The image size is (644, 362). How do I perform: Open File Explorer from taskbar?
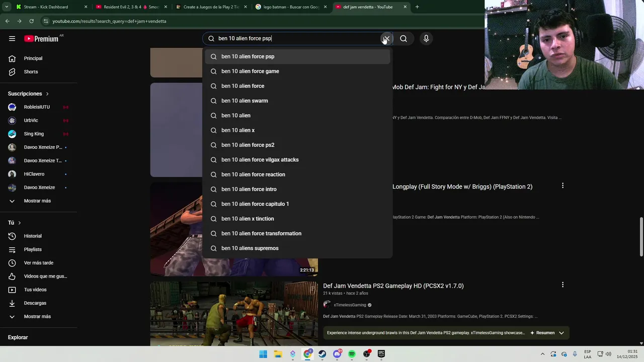click(278, 354)
